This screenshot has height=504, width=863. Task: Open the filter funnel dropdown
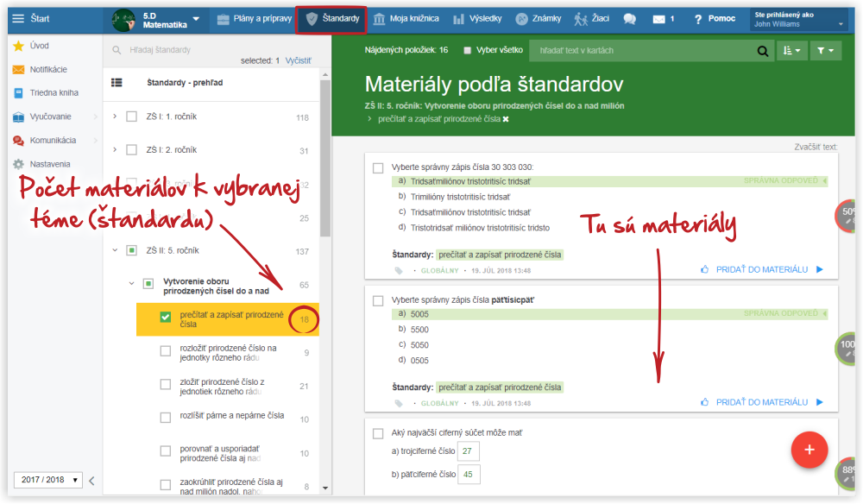825,51
